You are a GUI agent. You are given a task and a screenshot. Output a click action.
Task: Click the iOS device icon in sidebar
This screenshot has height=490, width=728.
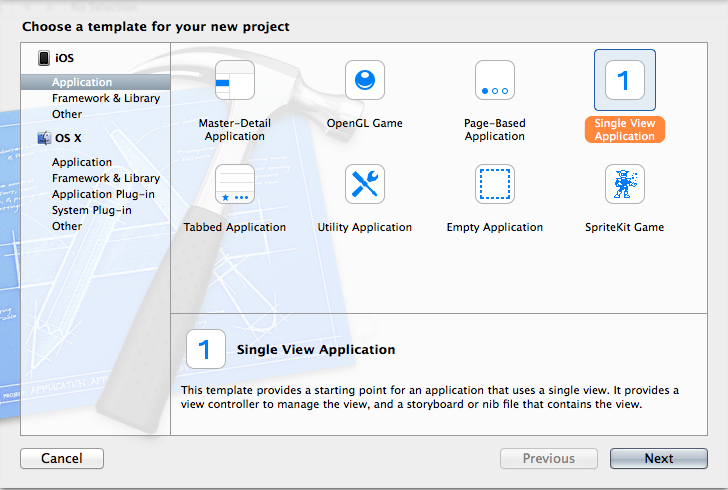[x=44, y=58]
